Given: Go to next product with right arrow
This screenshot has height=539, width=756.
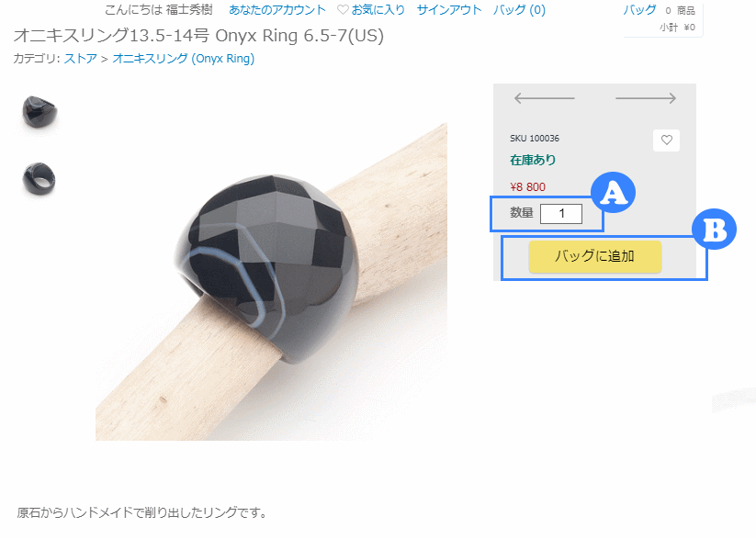Looking at the screenshot, I should coord(646,98).
